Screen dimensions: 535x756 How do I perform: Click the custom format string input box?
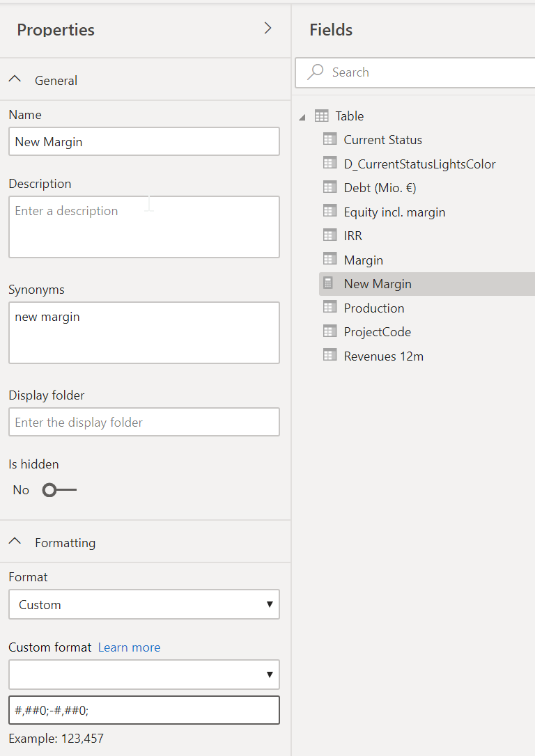pyautogui.click(x=144, y=710)
